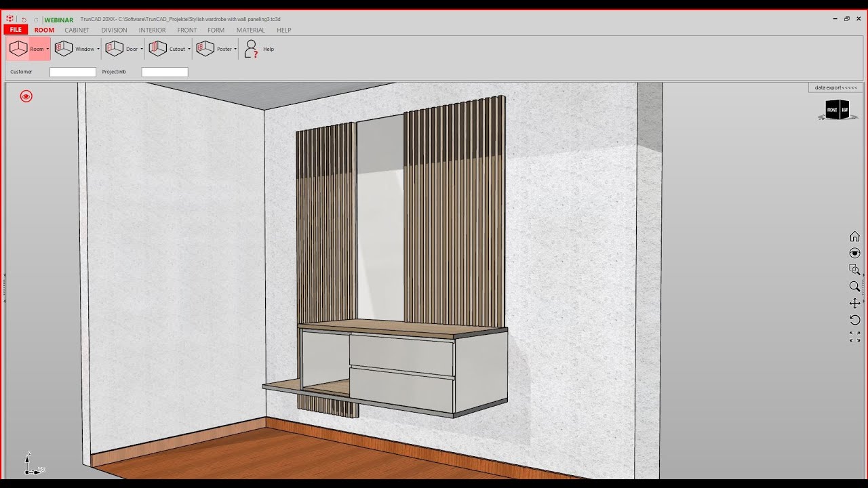Select the zoom window icon
868x488 pixels.
coord(854,270)
